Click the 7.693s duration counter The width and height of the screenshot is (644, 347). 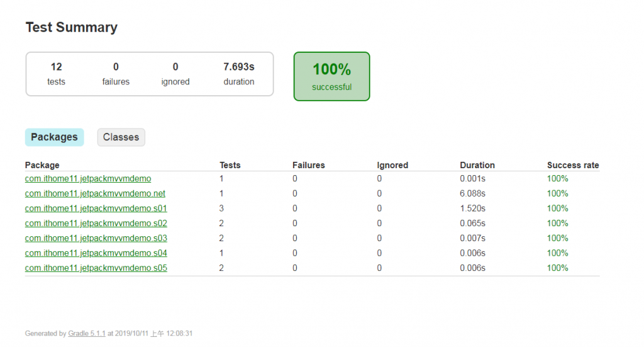tap(238, 74)
